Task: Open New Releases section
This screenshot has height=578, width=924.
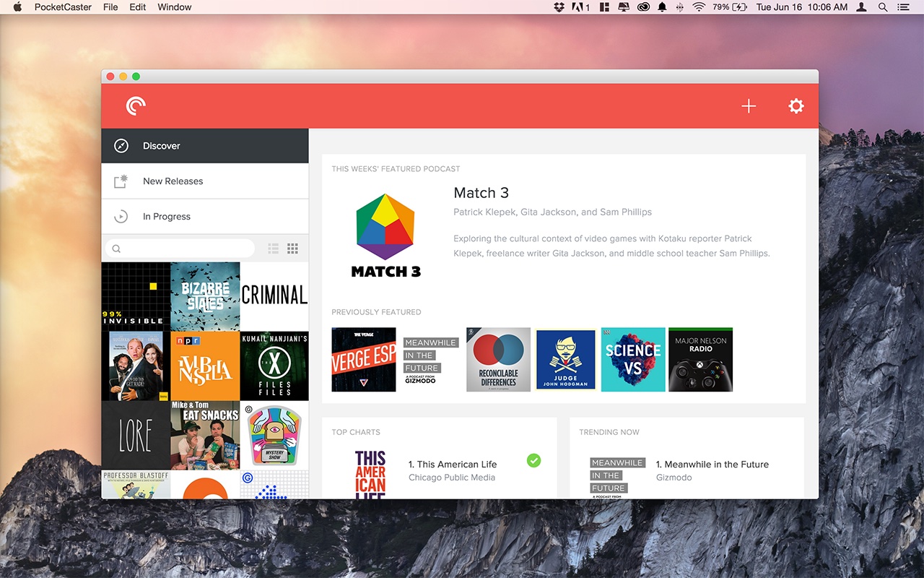Action: pyautogui.click(x=205, y=181)
